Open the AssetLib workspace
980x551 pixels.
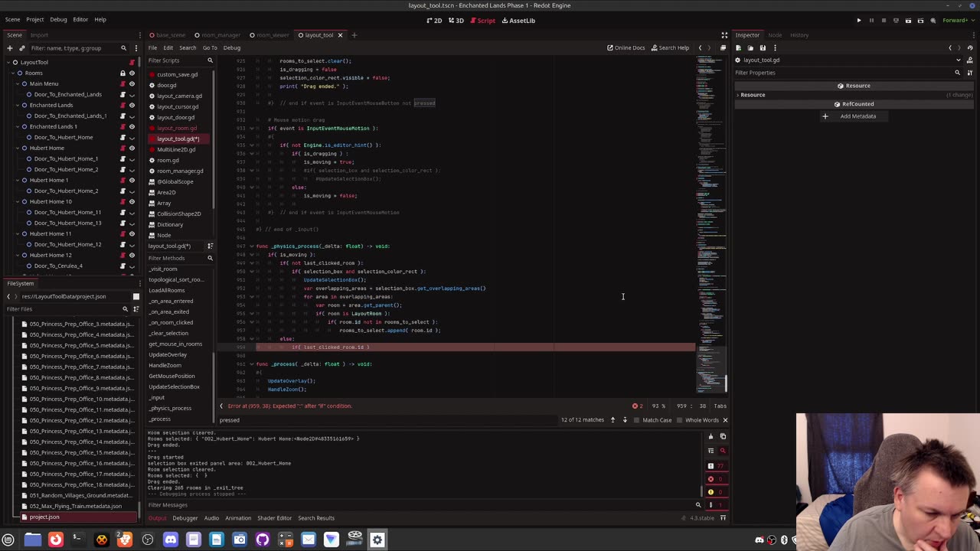[518, 21]
